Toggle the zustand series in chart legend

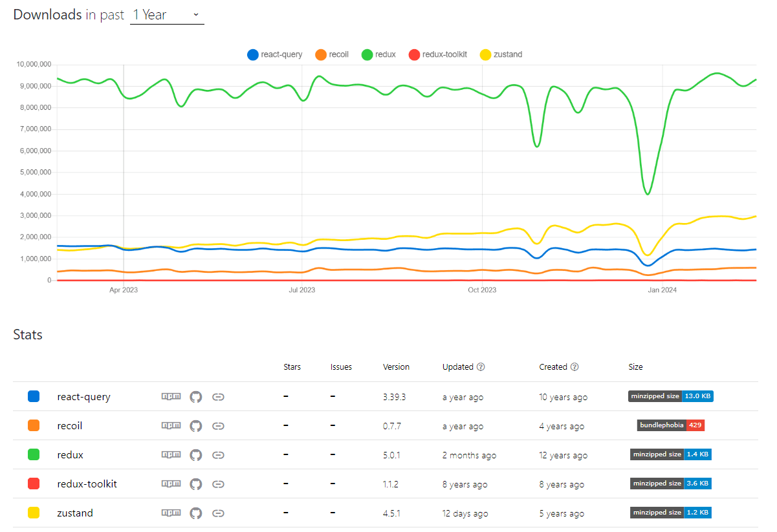(x=500, y=55)
